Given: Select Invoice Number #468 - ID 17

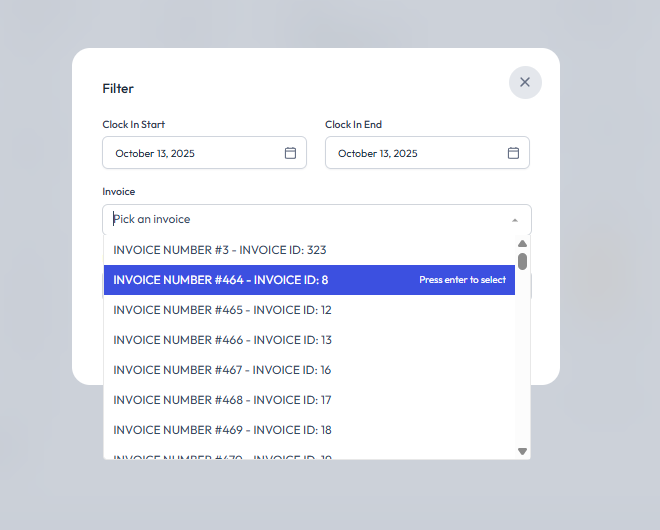Looking at the screenshot, I should [x=222, y=400].
